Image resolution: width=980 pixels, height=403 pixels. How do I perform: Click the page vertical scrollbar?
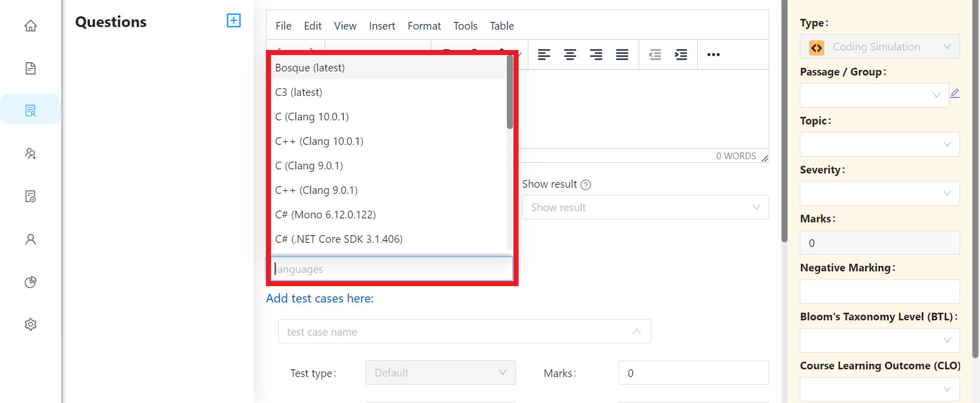coord(785,121)
